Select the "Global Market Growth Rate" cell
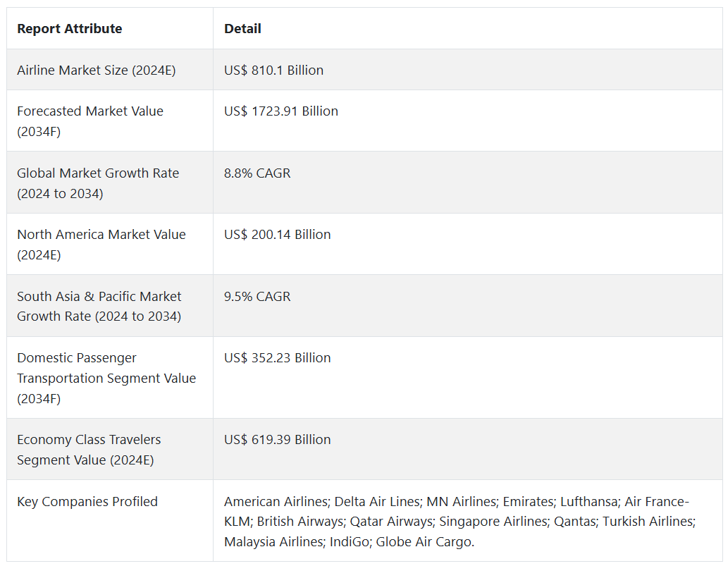The width and height of the screenshot is (728, 566). click(x=98, y=183)
